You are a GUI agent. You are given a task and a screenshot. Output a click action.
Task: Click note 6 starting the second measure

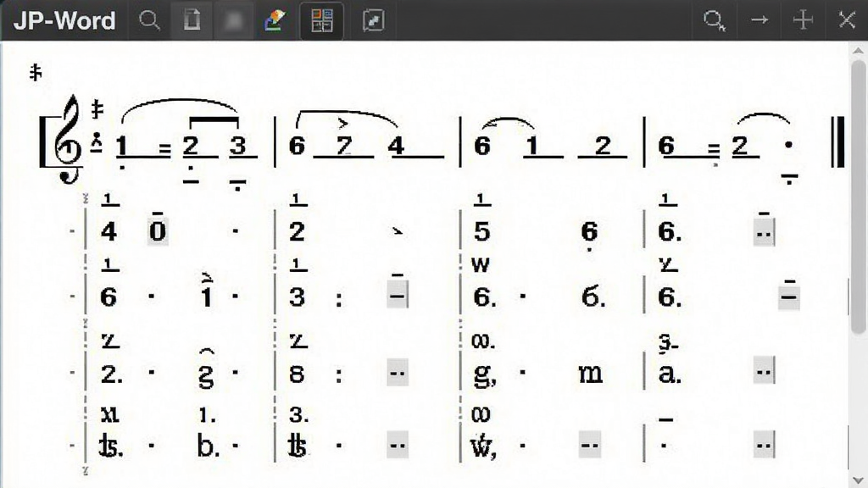coord(297,146)
